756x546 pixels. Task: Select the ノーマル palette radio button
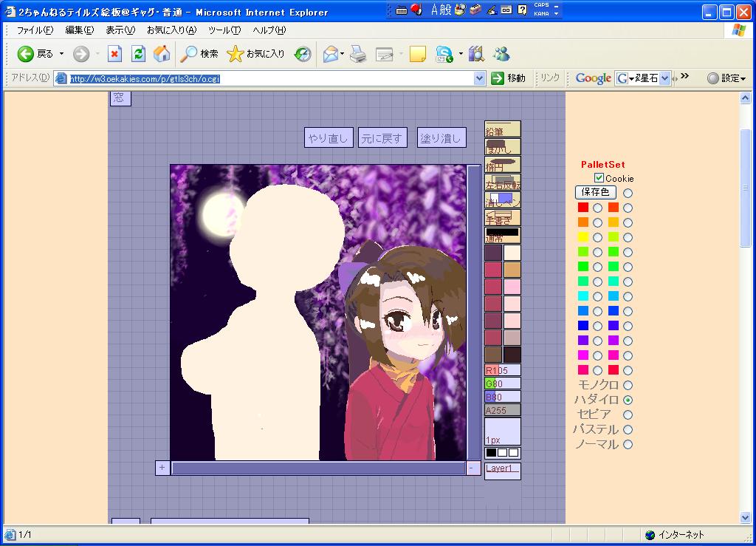[628, 444]
